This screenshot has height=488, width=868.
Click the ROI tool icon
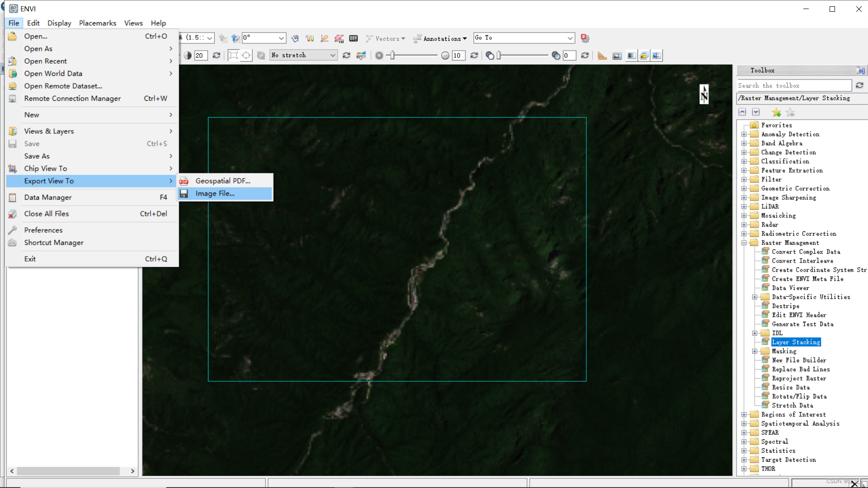coord(339,38)
